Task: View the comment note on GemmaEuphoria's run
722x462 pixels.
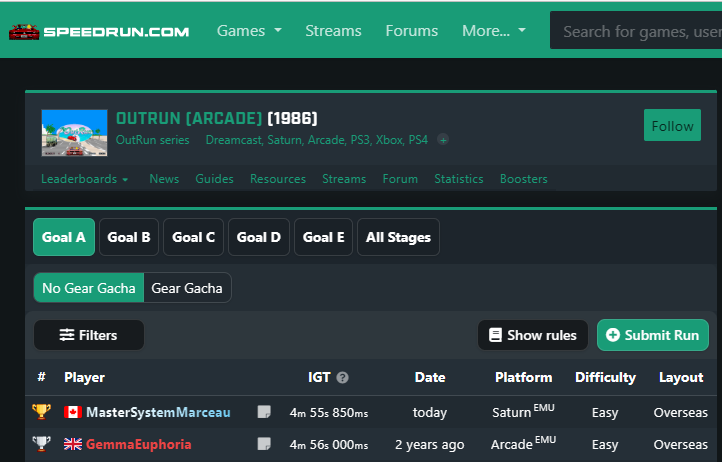Action: (x=264, y=444)
